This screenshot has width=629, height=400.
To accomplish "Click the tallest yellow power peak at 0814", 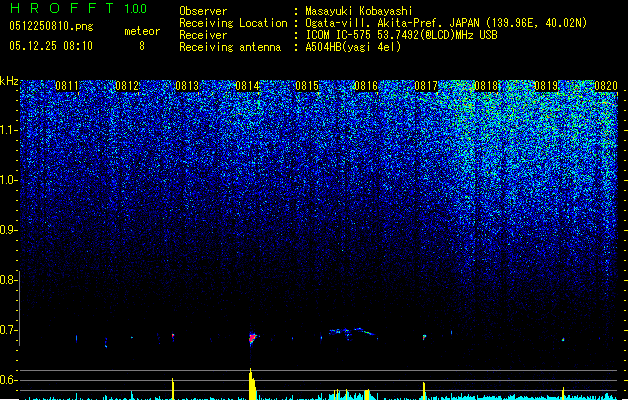I will coord(252,384).
